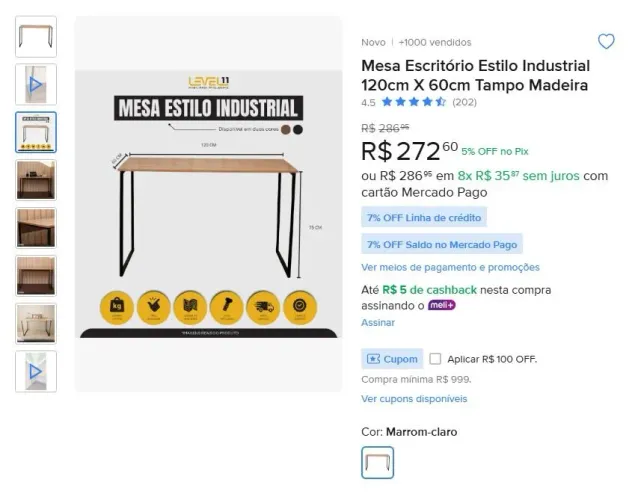View thumbnail of desk in bright room
632x500 pixels.
pos(36,324)
